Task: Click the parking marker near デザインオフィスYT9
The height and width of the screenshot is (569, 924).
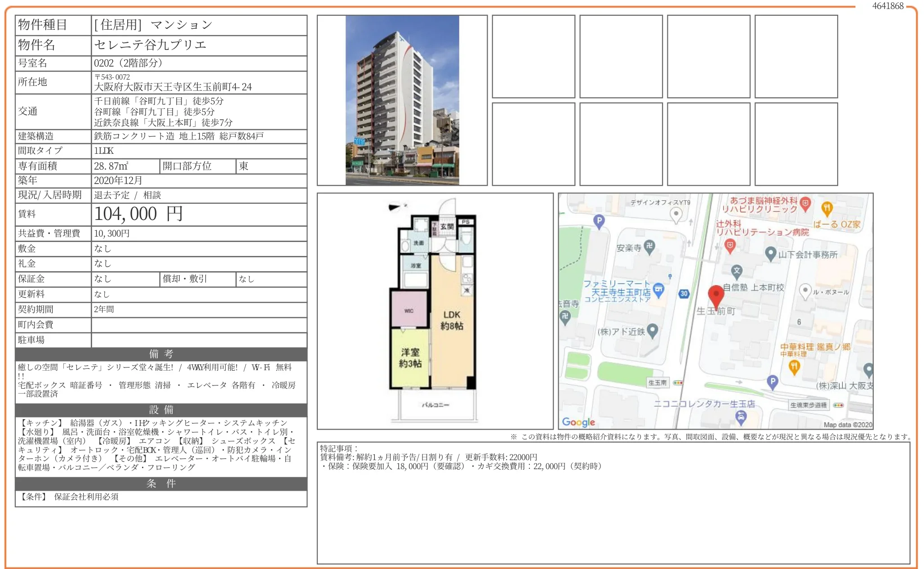Action: pyautogui.click(x=599, y=221)
